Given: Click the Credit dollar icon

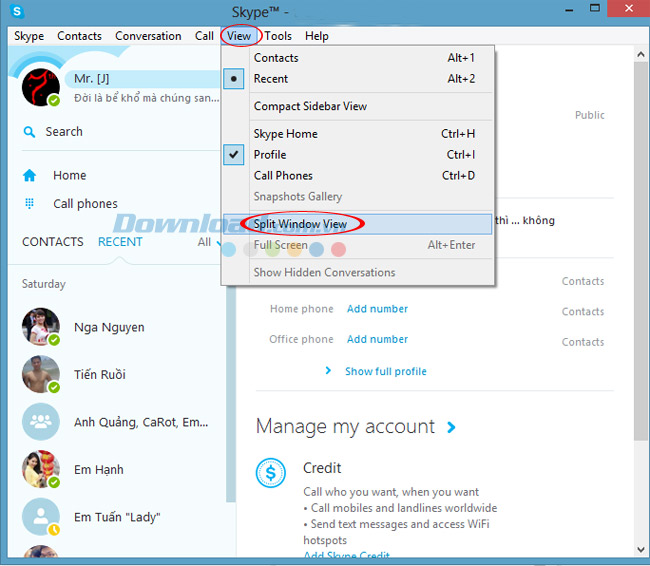Looking at the screenshot, I should point(270,473).
